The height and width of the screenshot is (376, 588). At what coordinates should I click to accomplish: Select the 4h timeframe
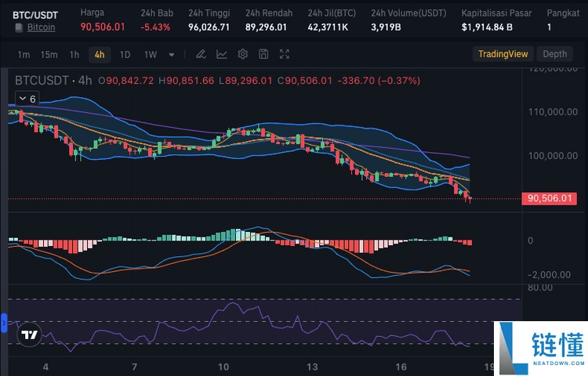99,54
